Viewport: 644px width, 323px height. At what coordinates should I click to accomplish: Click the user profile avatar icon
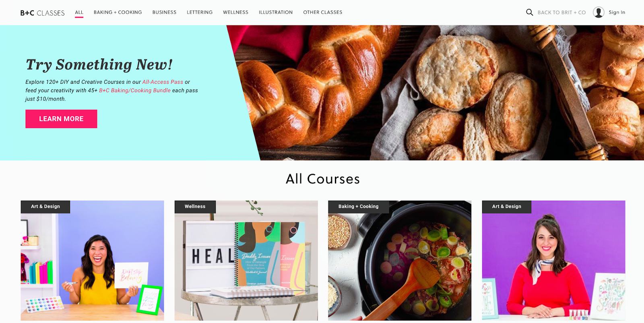point(599,12)
